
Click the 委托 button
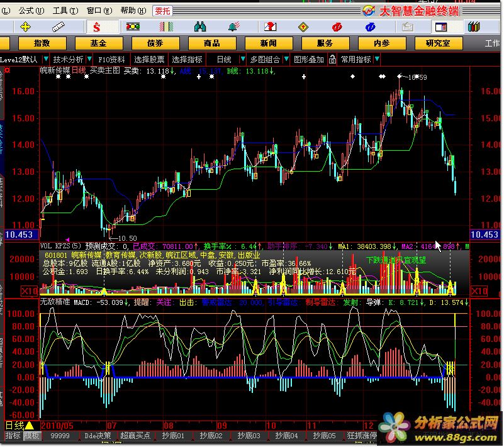click(x=162, y=11)
